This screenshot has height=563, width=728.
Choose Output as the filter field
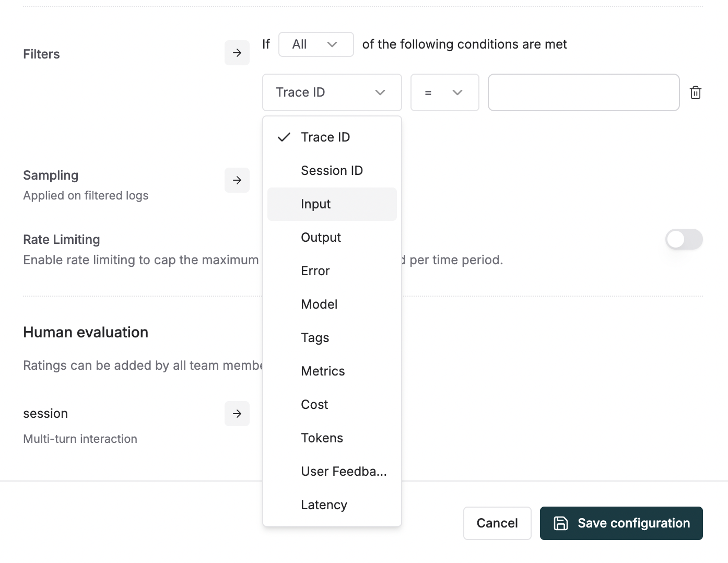click(321, 237)
